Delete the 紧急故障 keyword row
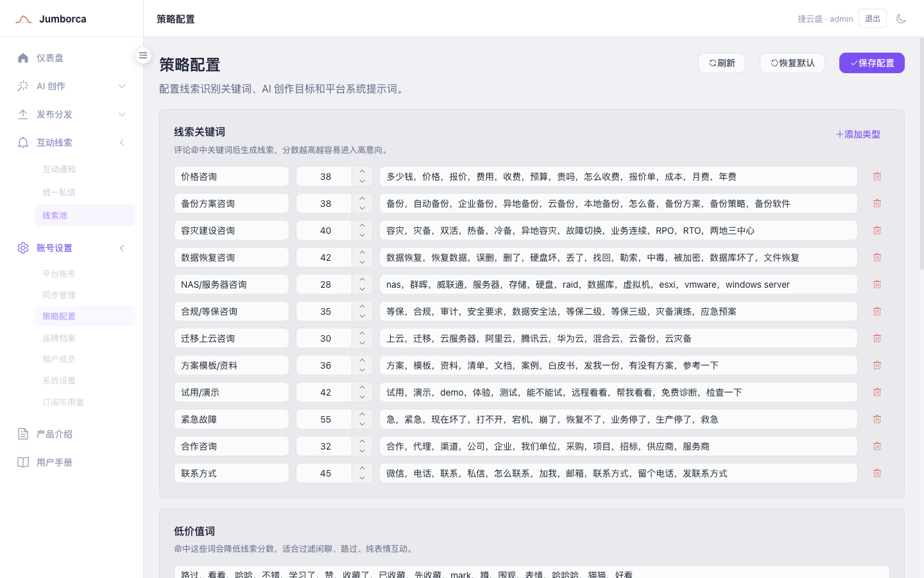Screen dimensions: 924x578 coord(877,419)
